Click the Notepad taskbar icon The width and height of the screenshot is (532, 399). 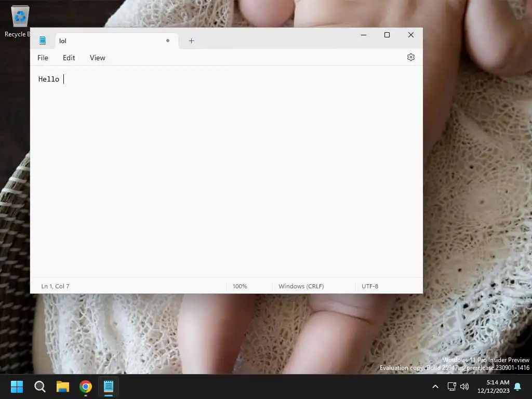tap(109, 387)
